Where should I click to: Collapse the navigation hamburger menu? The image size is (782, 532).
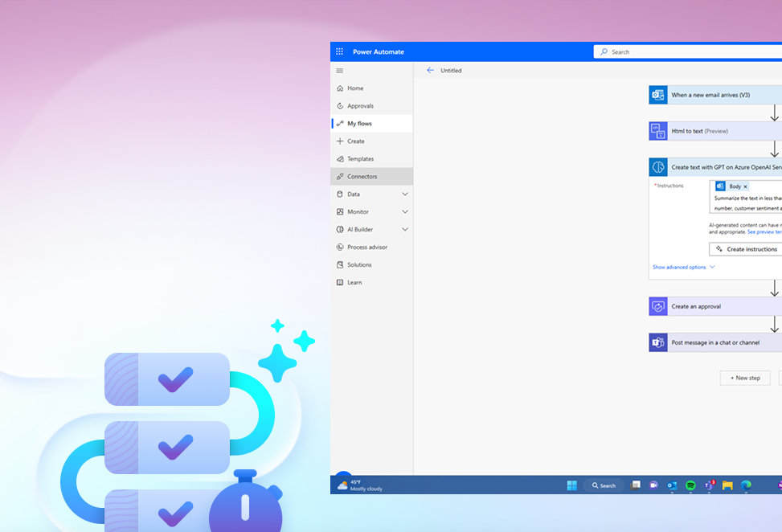coord(340,70)
